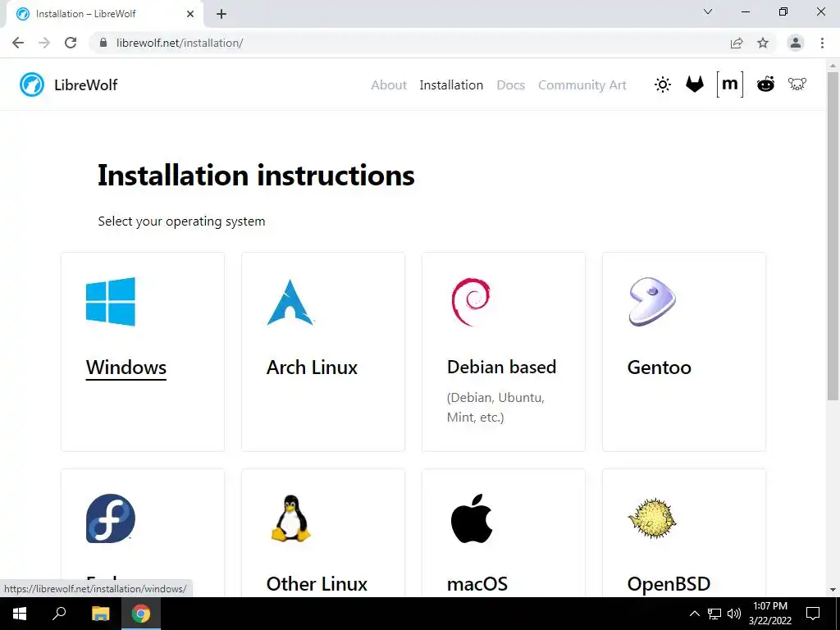The height and width of the screenshot is (630, 840).
Task: Open taskbar search magnifier
Action: tap(59, 614)
